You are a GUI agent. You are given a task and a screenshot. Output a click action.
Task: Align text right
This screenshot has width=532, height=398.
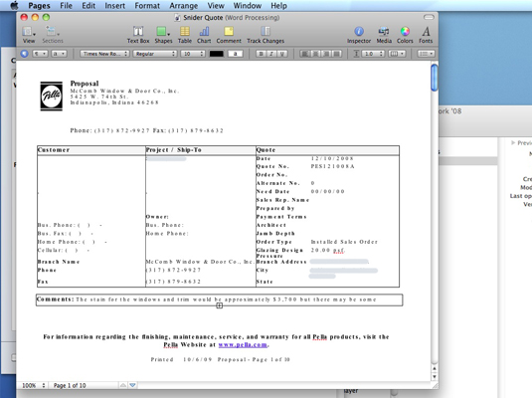pyautogui.click(x=326, y=54)
